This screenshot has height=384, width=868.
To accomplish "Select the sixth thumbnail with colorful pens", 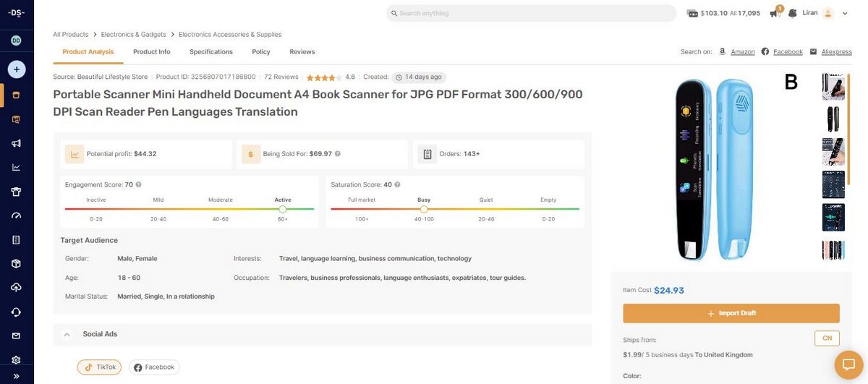I will click(x=833, y=250).
